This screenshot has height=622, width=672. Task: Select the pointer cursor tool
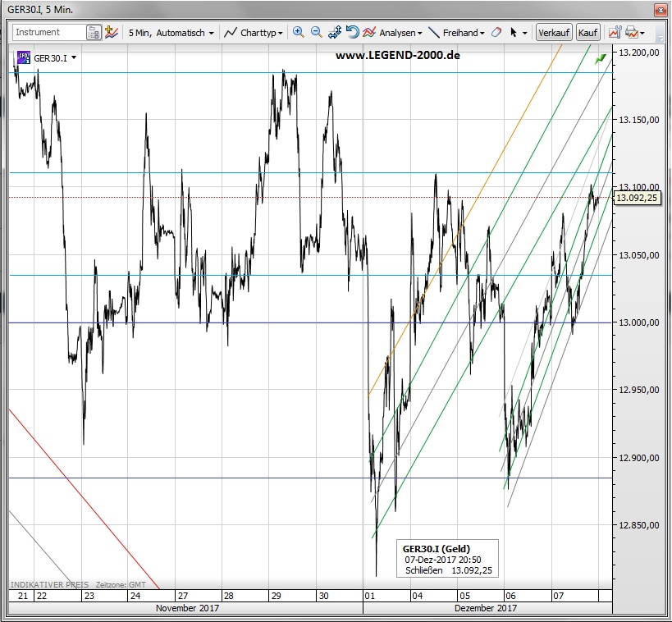tap(514, 33)
